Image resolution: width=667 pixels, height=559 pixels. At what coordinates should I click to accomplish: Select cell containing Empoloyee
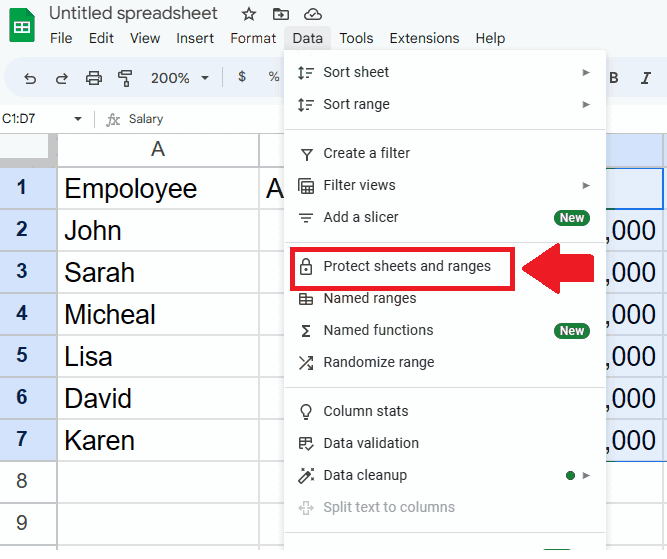158,188
